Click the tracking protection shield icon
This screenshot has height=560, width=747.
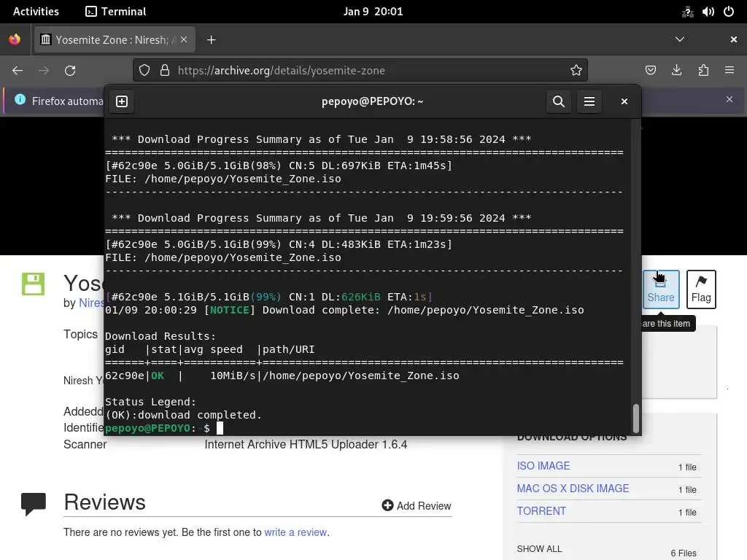pos(144,71)
